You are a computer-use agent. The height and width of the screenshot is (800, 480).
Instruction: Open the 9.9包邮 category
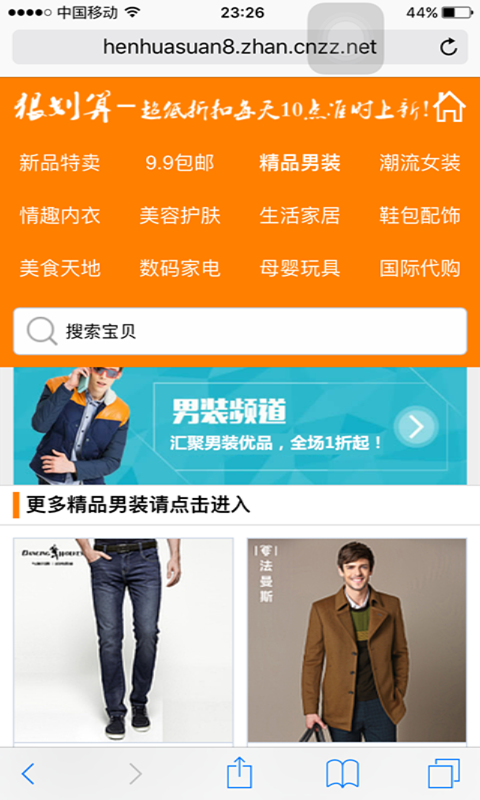(x=180, y=163)
